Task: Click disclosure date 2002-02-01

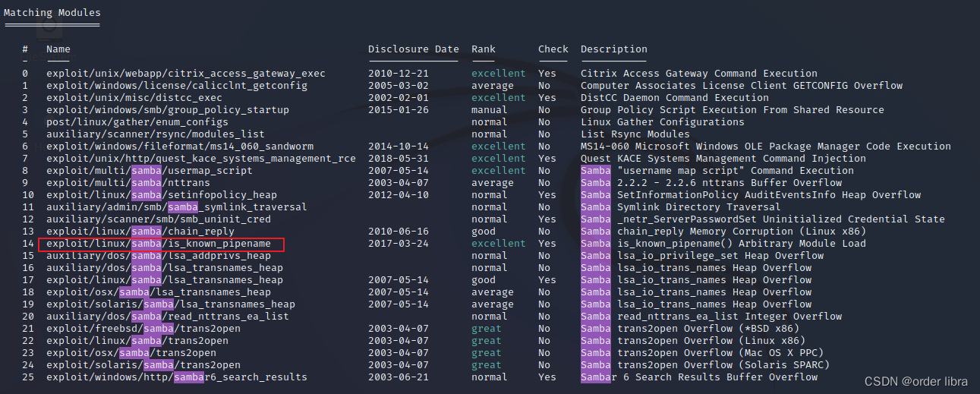Action: pyautogui.click(x=399, y=98)
